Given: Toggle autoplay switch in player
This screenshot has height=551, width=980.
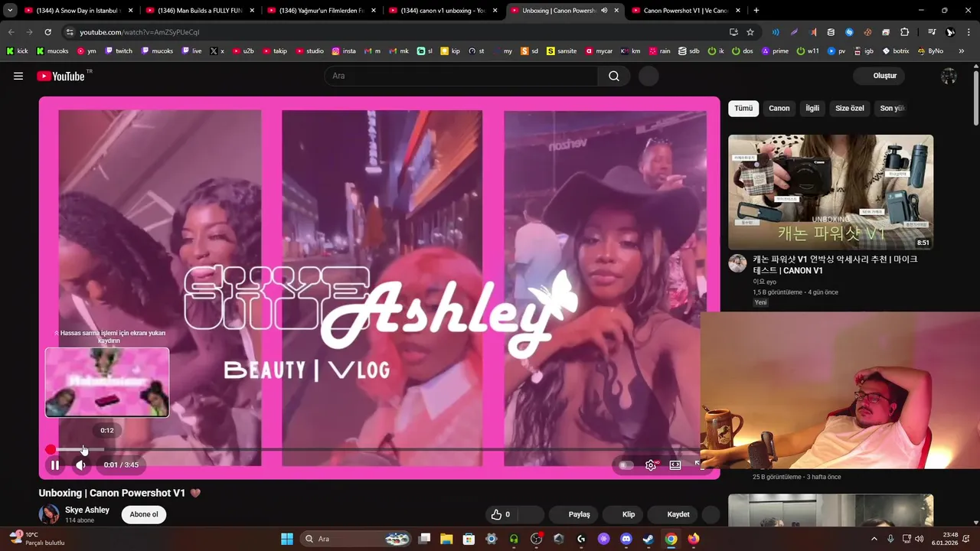Looking at the screenshot, I should [x=626, y=465].
